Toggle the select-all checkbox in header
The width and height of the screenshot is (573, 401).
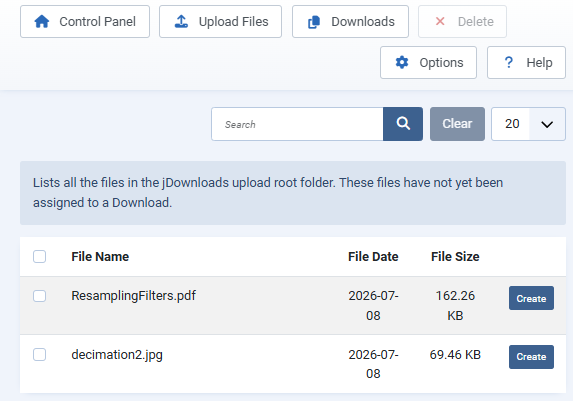[x=39, y=257]
